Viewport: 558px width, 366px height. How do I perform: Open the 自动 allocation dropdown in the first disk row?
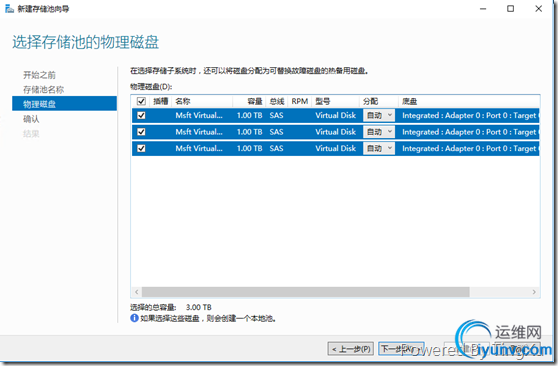[379, 115]
